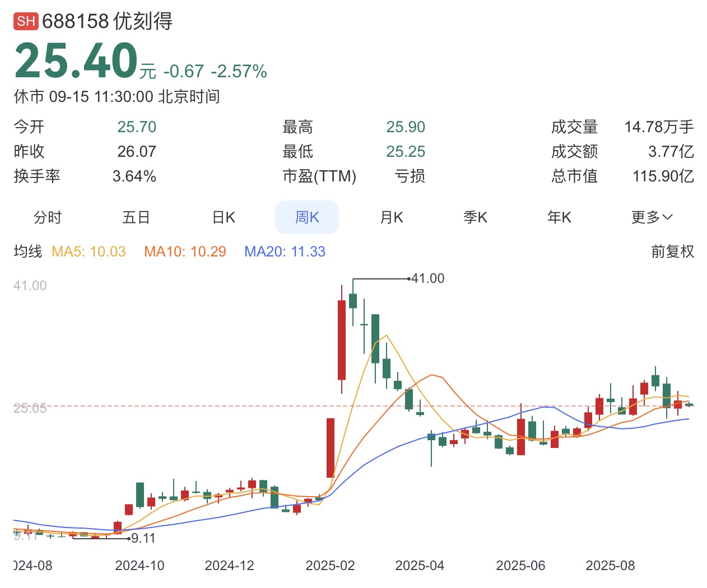This screenshot has width=707, height=588.
Task: Click the 最低 value 25.25
Action: coord(406,152)
